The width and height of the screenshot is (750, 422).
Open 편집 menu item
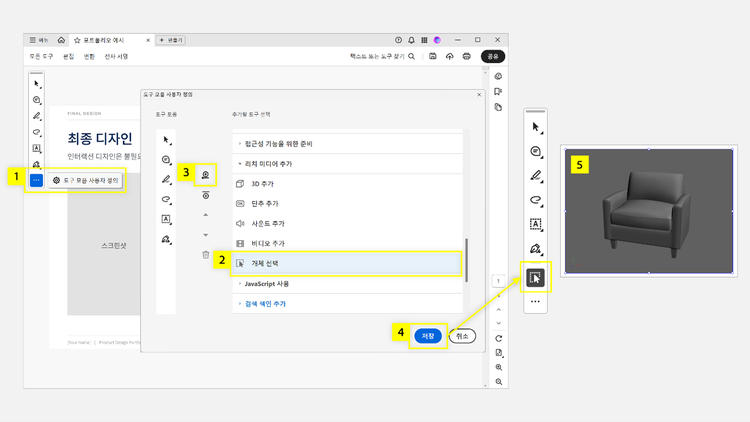(x=69, y=56)
